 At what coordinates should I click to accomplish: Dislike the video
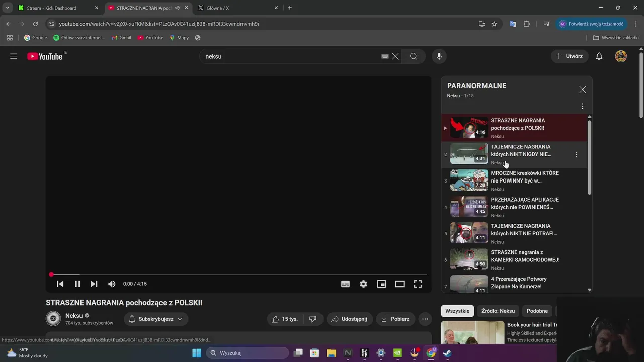pos(312,319)
